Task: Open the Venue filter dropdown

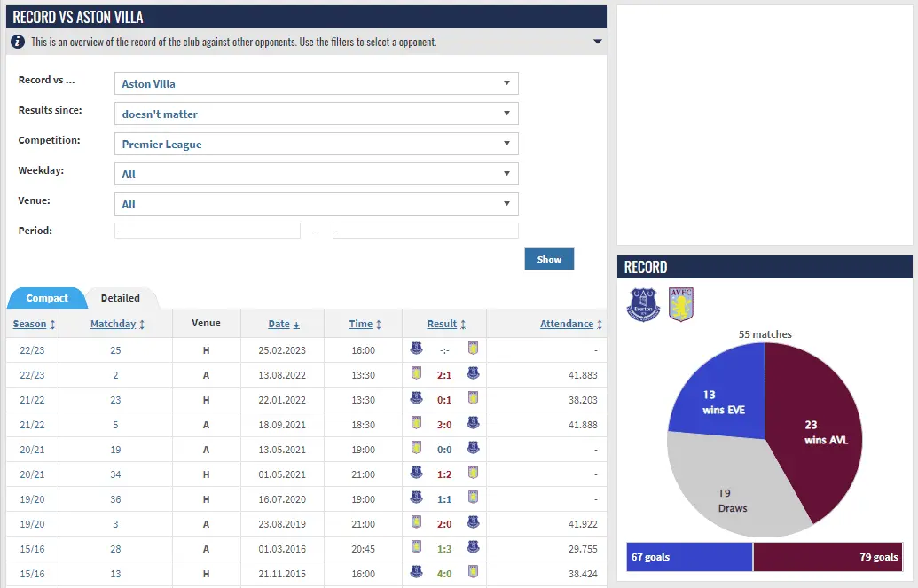Action: [316, 204]
